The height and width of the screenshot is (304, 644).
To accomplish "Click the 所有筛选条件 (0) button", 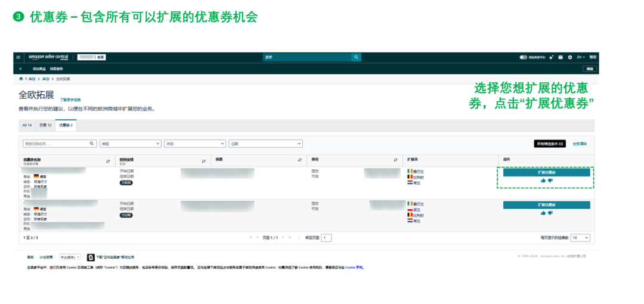I will point(550,144).
